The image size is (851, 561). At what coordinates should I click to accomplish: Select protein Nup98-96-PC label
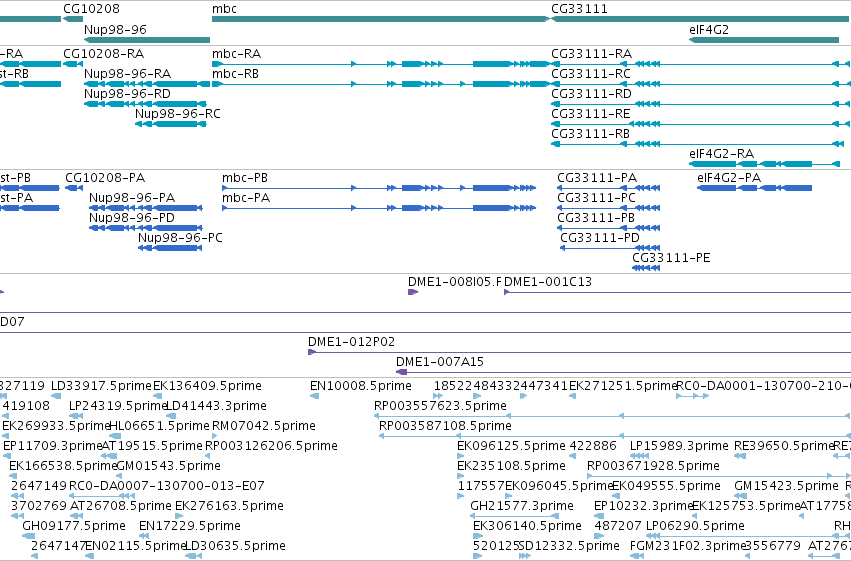coord(180,238)
